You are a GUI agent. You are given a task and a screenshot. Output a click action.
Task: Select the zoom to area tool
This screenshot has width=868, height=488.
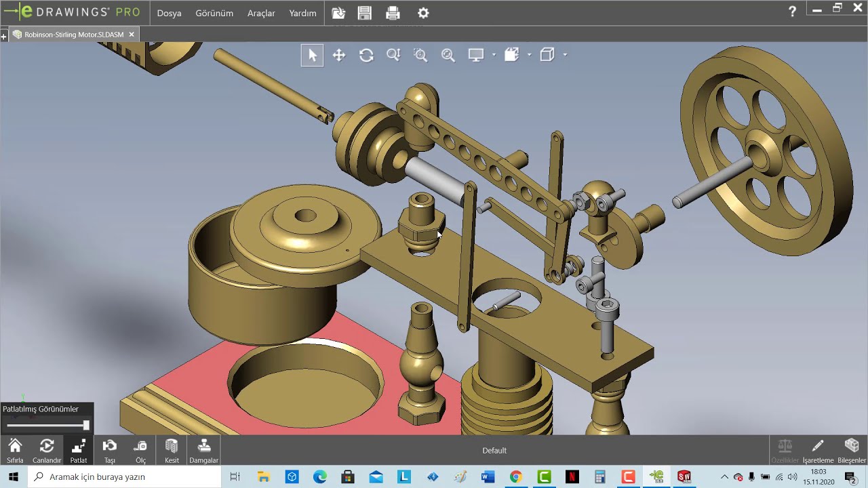[420, 55]
